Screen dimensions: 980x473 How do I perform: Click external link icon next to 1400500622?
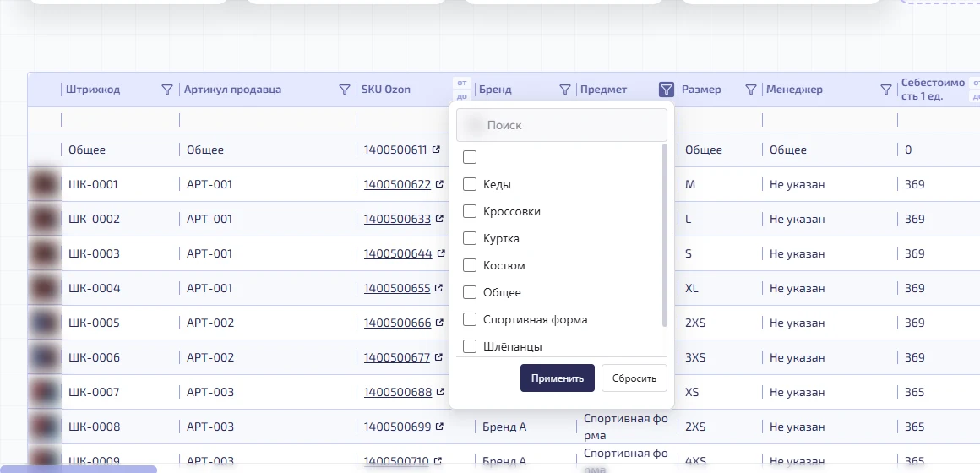coord(440,184)
